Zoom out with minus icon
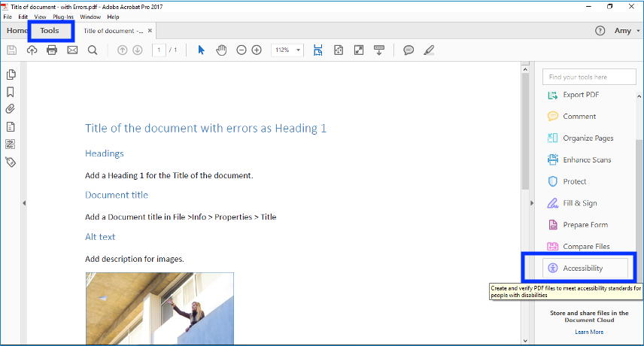This screenshot has width=644, height=346. 241,50
